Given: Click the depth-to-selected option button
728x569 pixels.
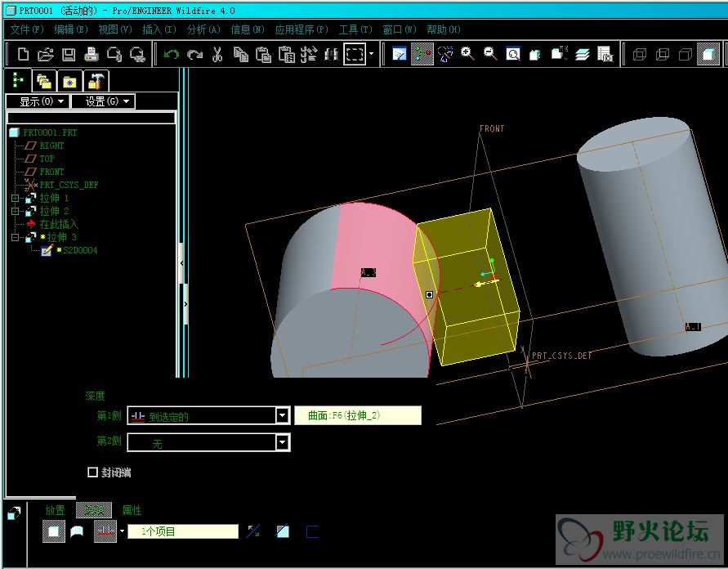Looking at the screenshot, I should [105, 531].
